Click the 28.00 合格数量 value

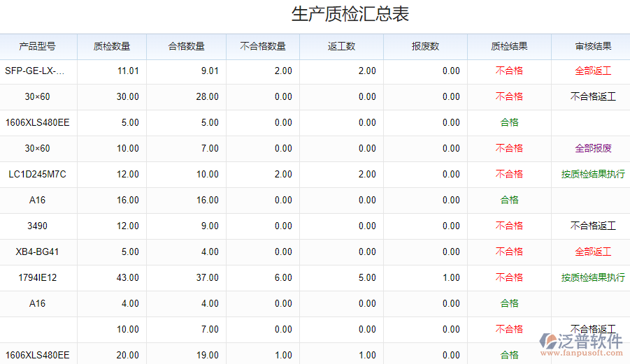[208, 96]
